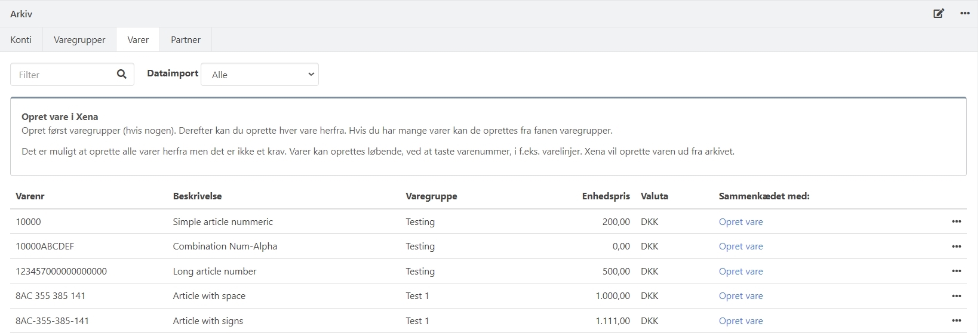Viewport: 980px width, 336px height.
Task: Open row menu for article 10000
Action: click(956, 221)
